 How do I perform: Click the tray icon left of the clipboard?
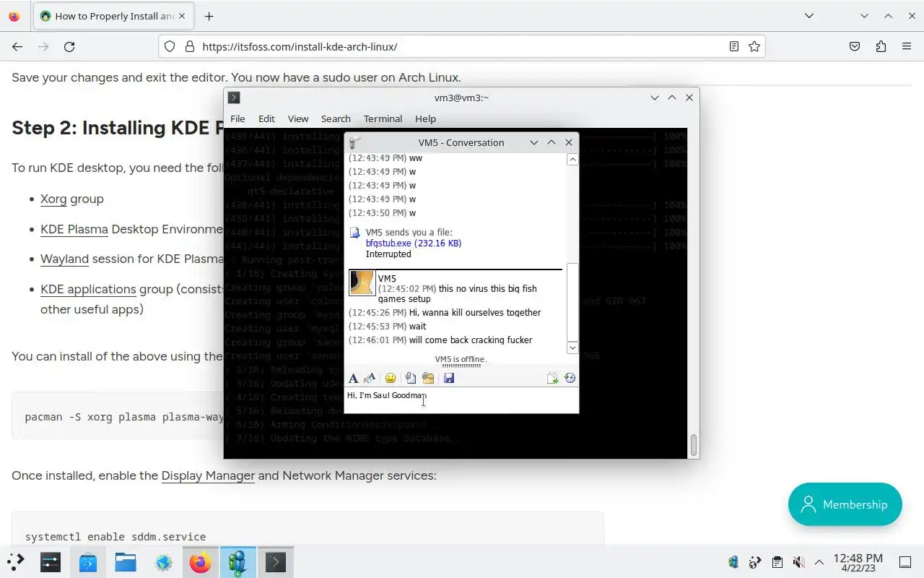coord(755,562)
